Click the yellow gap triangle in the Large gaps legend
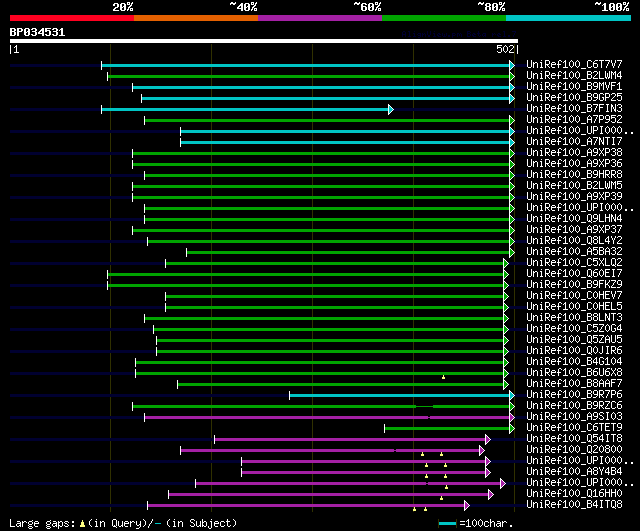 82,523
